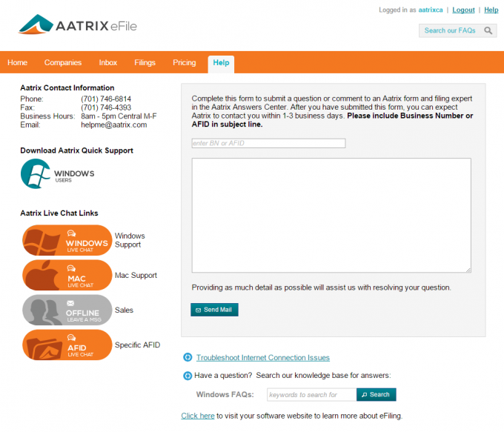Click the Windows FAQs keywords search field

[311, 395]
